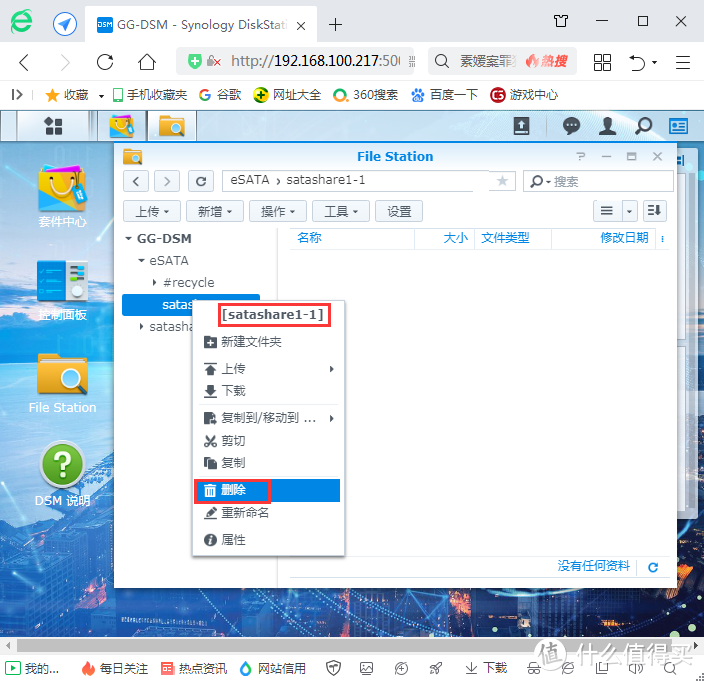
Task: Go forward in File Station
Action: (x=167, y=181)
